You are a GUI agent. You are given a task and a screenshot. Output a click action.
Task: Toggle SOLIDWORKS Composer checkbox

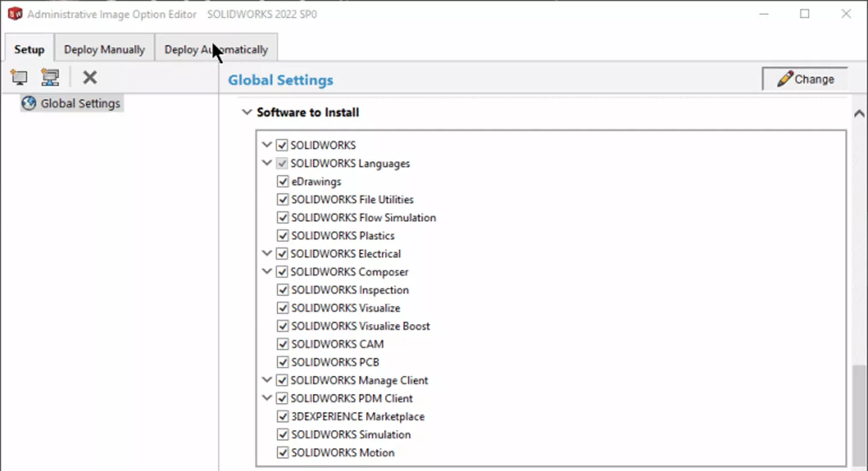(x=282, y=272)
